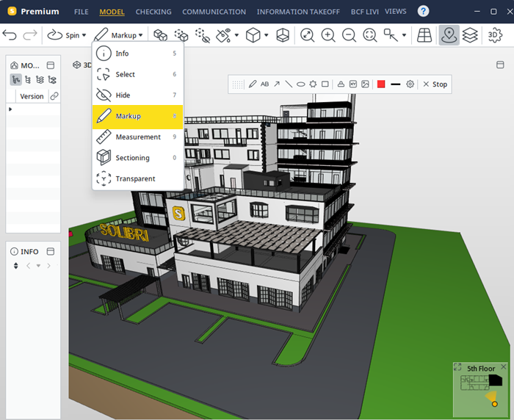Open the INFORMATION TAKEOFF tab
The height and width of the screenshot is (420, 514).
(298, 12)
